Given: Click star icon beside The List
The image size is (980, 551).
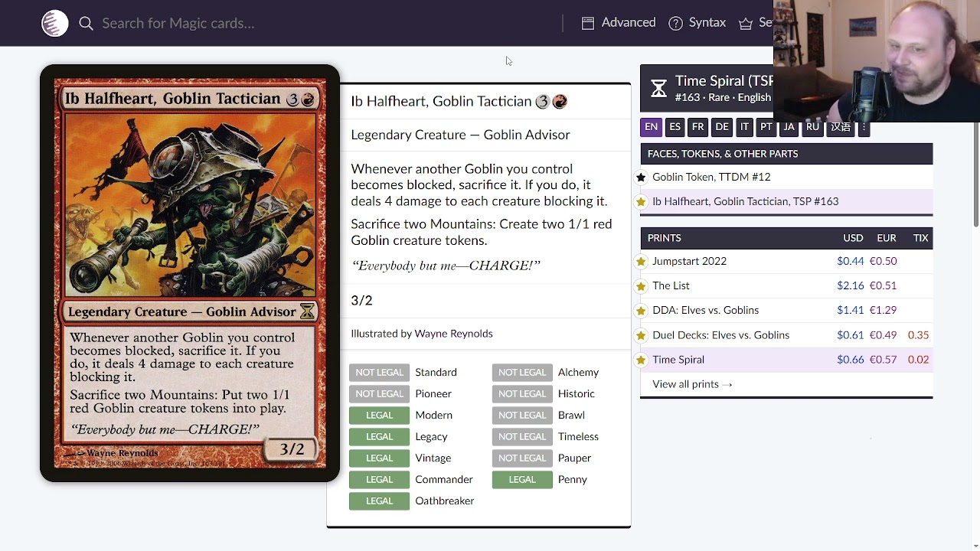Looking at the screenshot, I should pyautogui.click(x=642, y=286).
